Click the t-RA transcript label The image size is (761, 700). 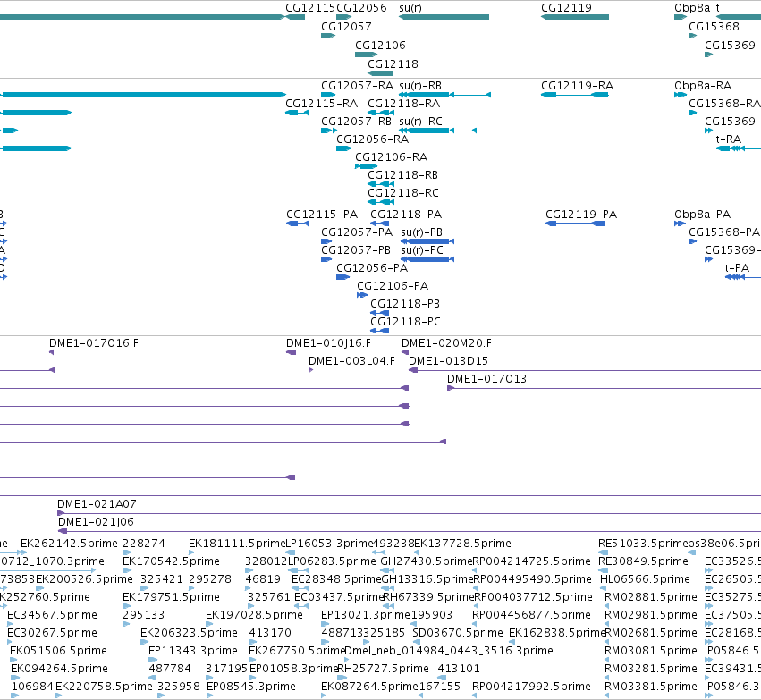729,139
